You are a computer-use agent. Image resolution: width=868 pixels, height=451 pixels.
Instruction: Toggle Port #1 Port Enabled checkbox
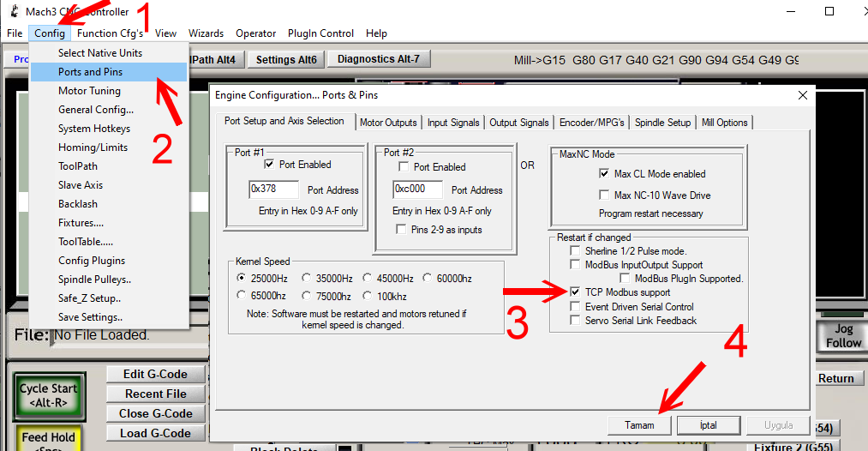coord(270,164)
